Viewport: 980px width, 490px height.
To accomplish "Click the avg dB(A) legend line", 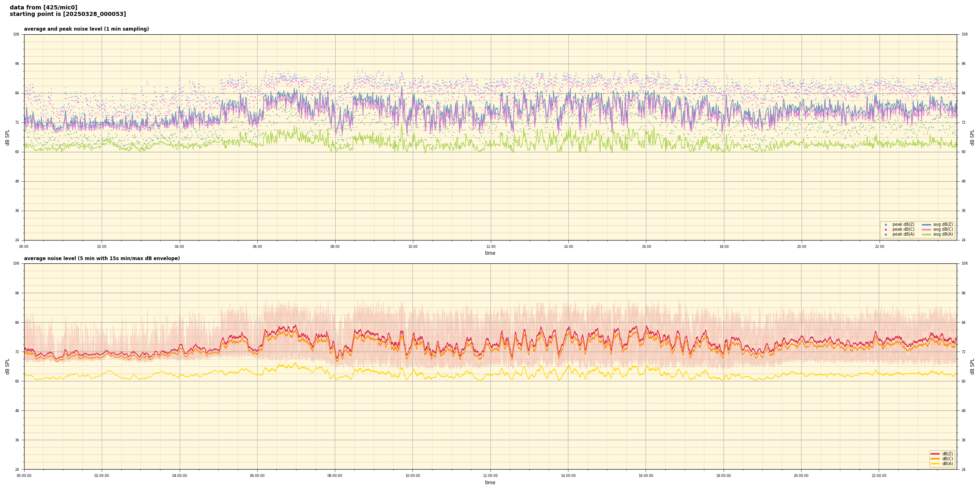I will coord(927,234).
